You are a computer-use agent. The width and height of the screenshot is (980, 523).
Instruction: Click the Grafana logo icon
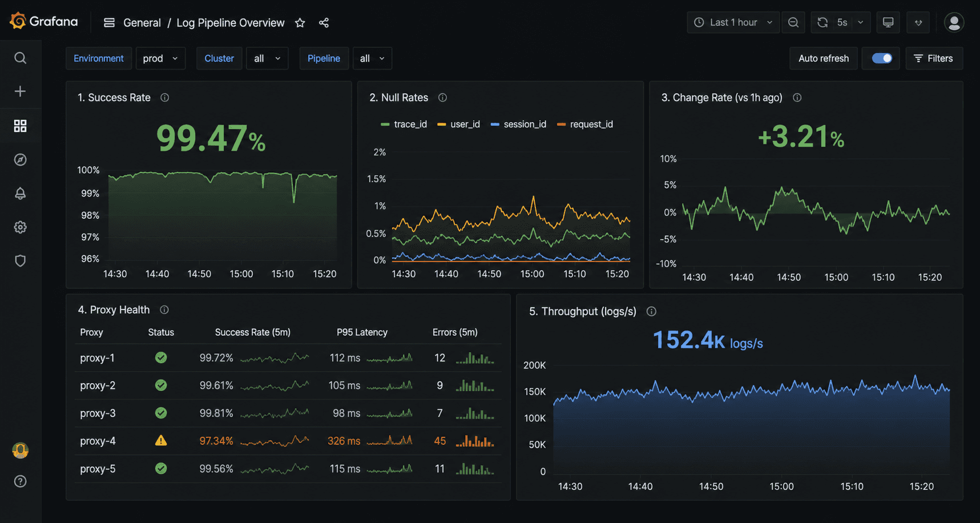coord(18,21)
